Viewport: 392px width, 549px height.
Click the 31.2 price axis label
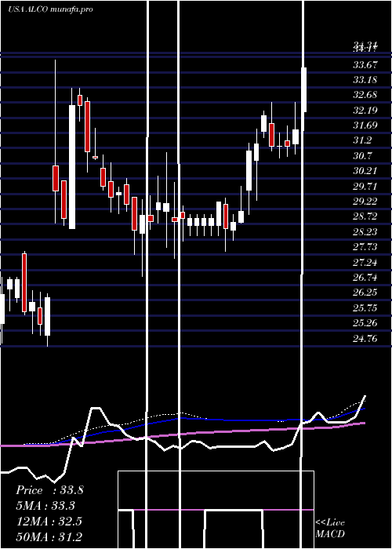(x=362, y=140)
